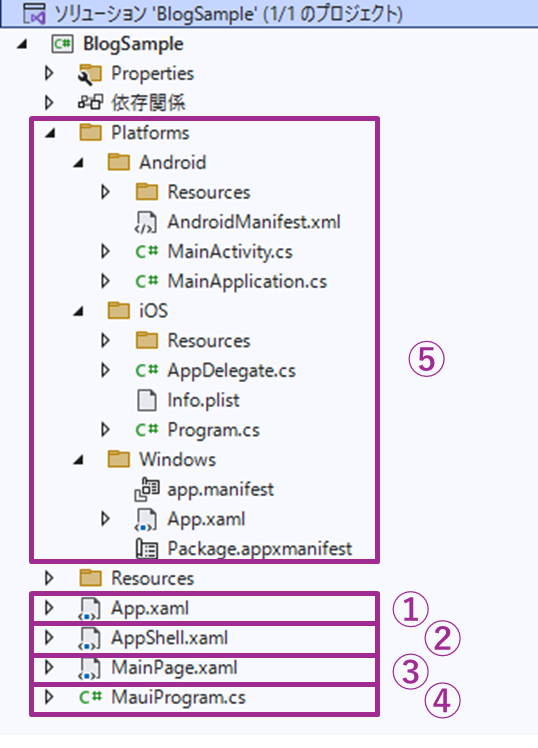Click the Resources folder icon under Android
The image size is (538, 748).
pyautogui.click(x=146, y=192)
